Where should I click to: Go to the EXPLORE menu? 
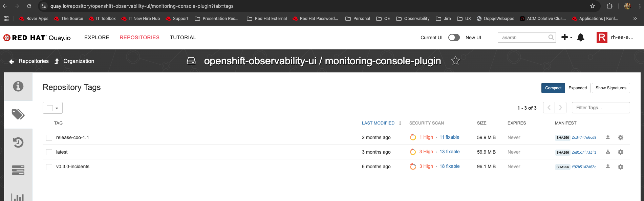[96, 38]
